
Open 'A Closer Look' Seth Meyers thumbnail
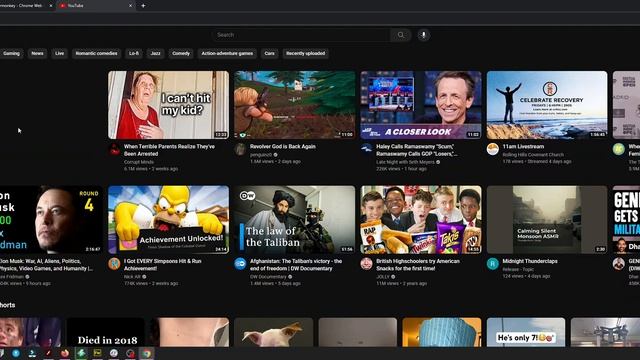point(421,105)
